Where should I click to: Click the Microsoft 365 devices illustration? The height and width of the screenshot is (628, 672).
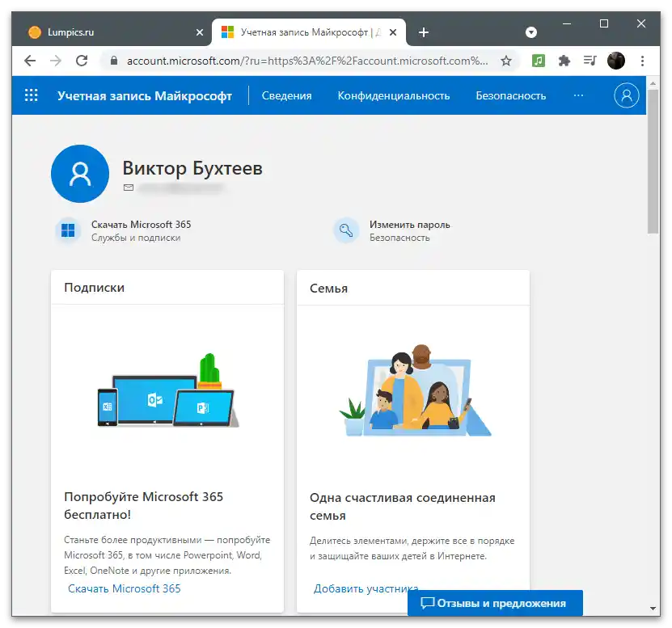tap(167, 390)
